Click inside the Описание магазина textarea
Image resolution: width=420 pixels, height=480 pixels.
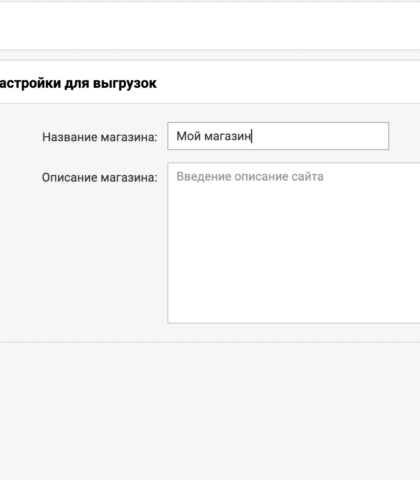(x=294, y=243)
